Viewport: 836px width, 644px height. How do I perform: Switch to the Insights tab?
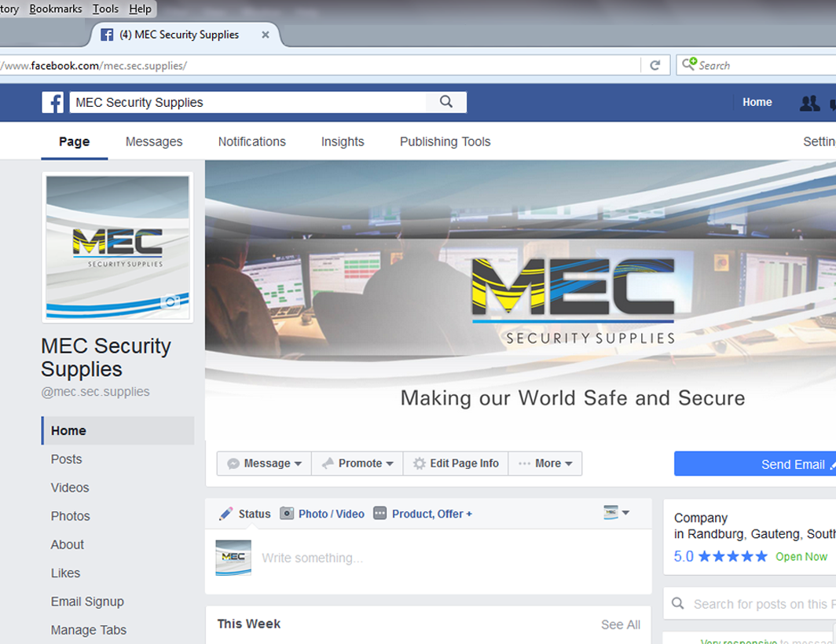tap(343, 141)
